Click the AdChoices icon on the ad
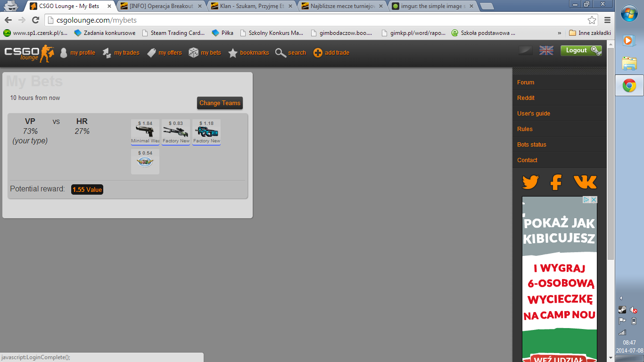 click(586, 200)
